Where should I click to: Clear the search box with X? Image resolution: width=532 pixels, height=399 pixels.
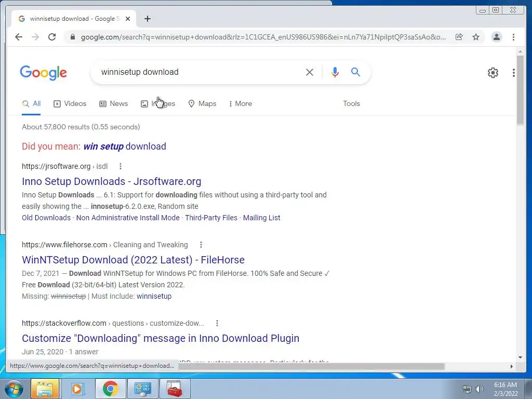click(310, 72)
